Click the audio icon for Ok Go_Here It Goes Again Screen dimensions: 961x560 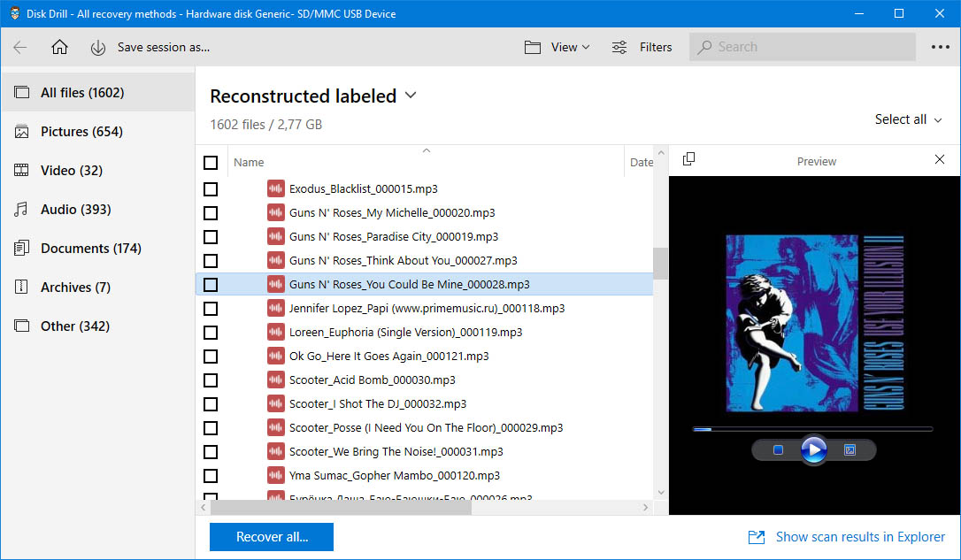click(x=276, y=356)
